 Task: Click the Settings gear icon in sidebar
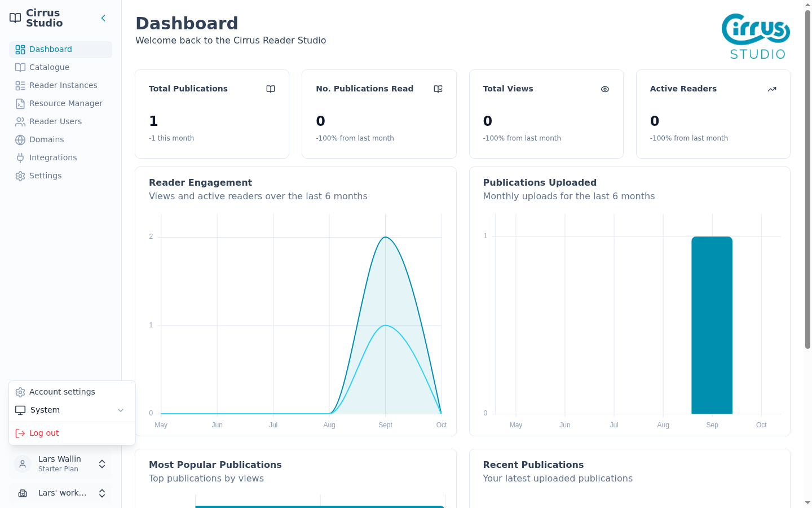(20, 176)
